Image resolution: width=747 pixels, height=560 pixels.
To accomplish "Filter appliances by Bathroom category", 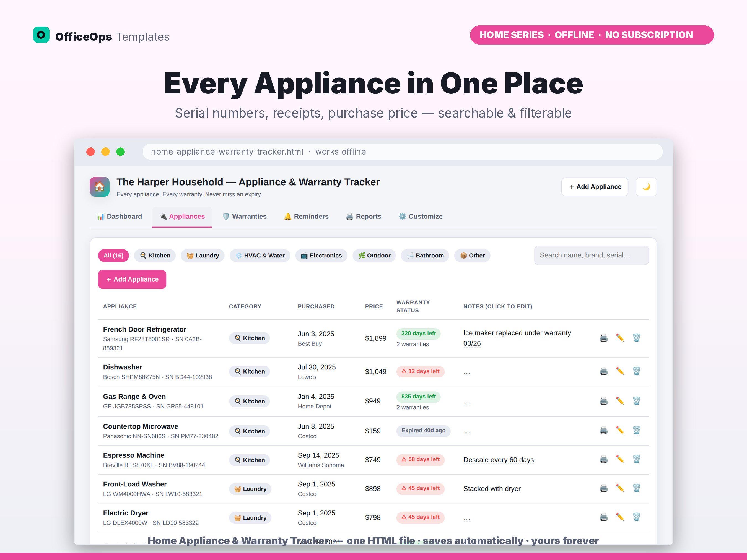I will click(x=425, y=256).
